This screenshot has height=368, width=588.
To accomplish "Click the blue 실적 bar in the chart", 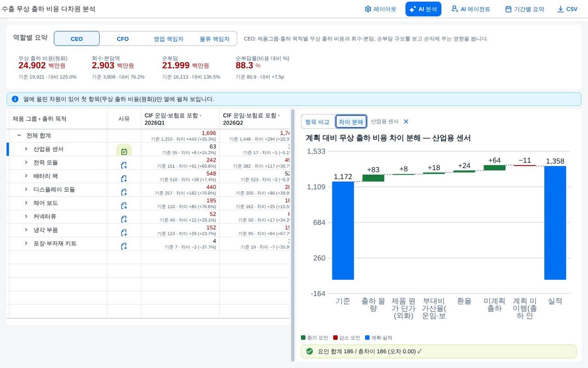I will 555,223.
